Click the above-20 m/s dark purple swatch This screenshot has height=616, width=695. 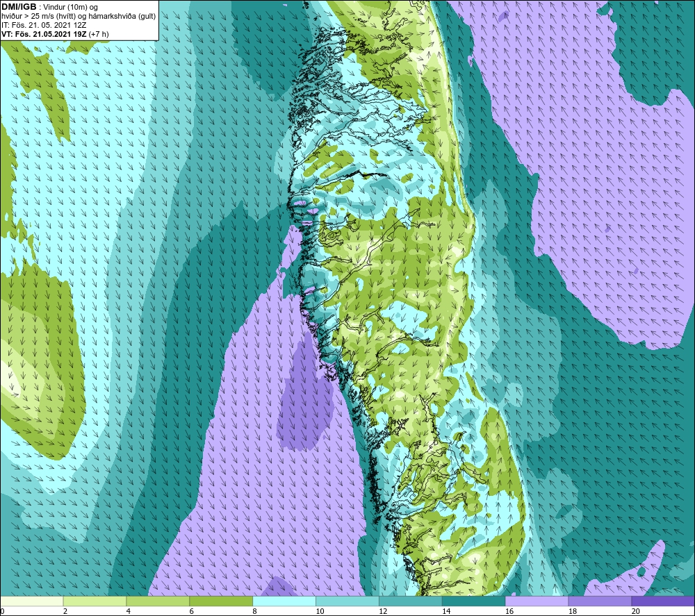click(x=662, y=601)
